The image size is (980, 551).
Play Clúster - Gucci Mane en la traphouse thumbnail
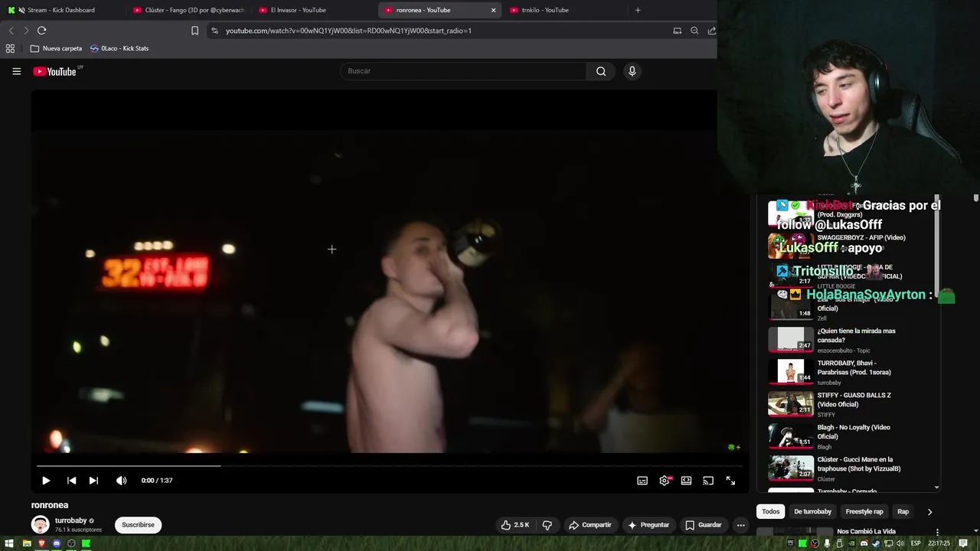point(791,468)
